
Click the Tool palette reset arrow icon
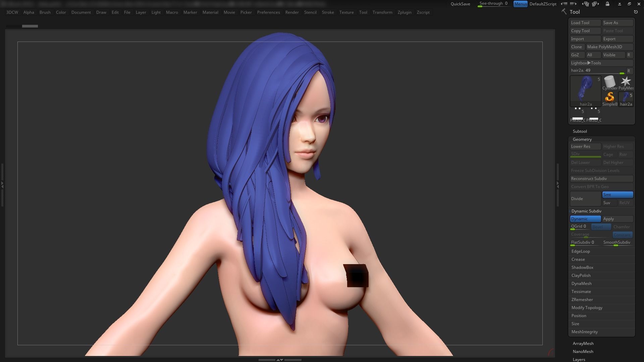click(x=636, y=12)
